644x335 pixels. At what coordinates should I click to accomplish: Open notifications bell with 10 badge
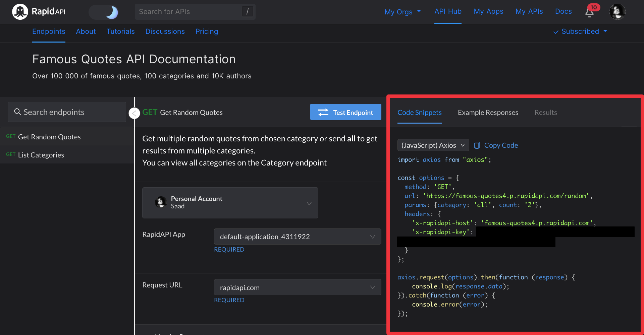pyautogui.click(x=592, y=11)
